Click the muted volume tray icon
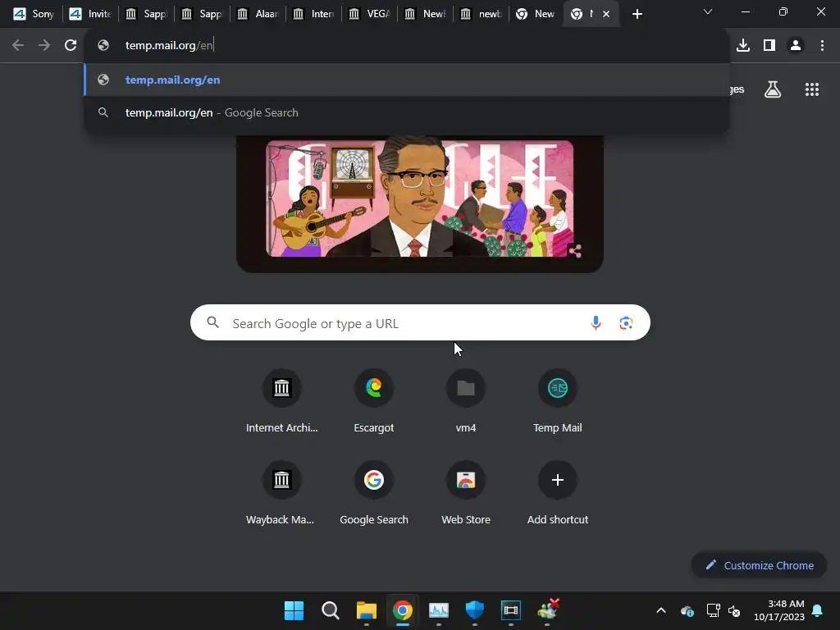 pos(734,610)
